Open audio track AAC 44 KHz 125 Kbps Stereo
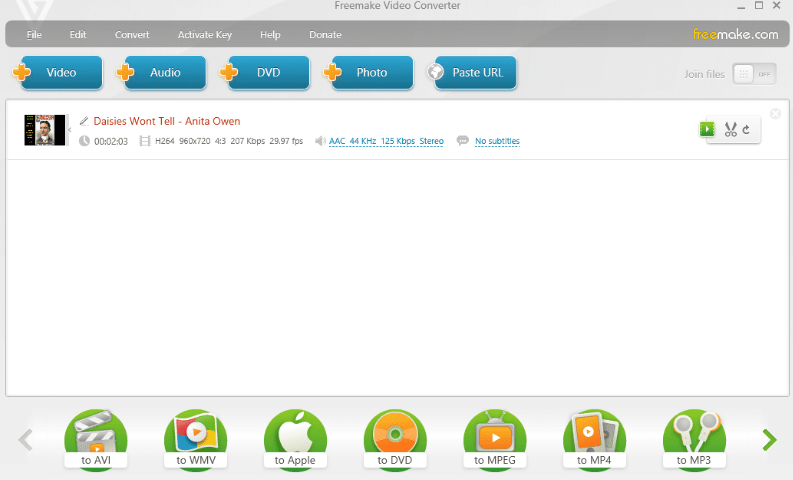793x480 pixels. point(386,141)
